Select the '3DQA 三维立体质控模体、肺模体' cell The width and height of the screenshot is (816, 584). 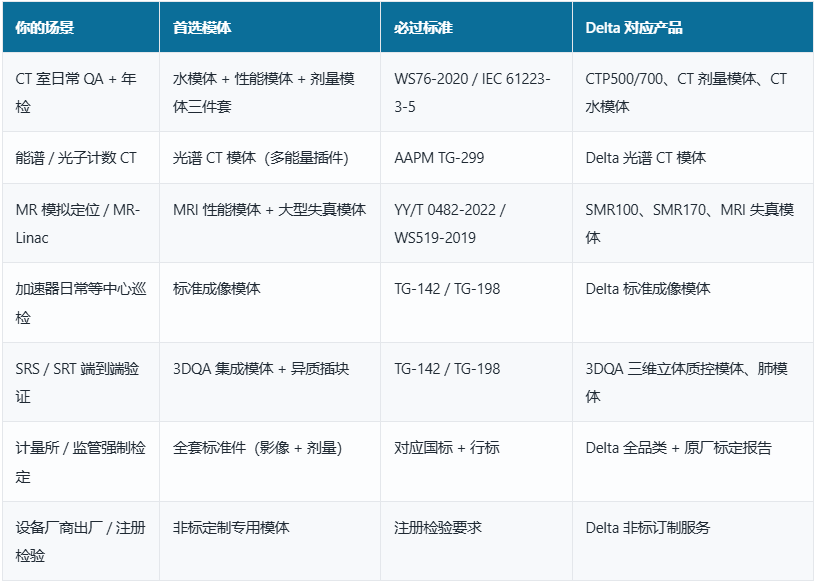pos(693,382)
